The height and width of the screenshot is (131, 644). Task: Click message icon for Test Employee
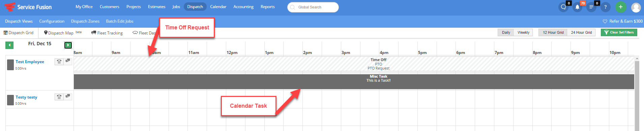[x=68, y=61]
